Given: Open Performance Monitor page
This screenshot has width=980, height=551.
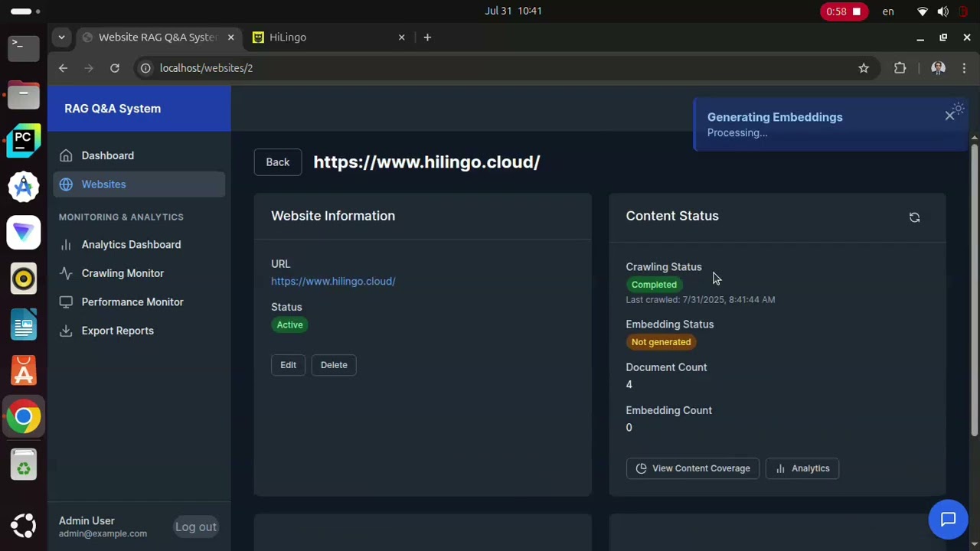Looking at the screenshot, I should (x=139, y=302).
